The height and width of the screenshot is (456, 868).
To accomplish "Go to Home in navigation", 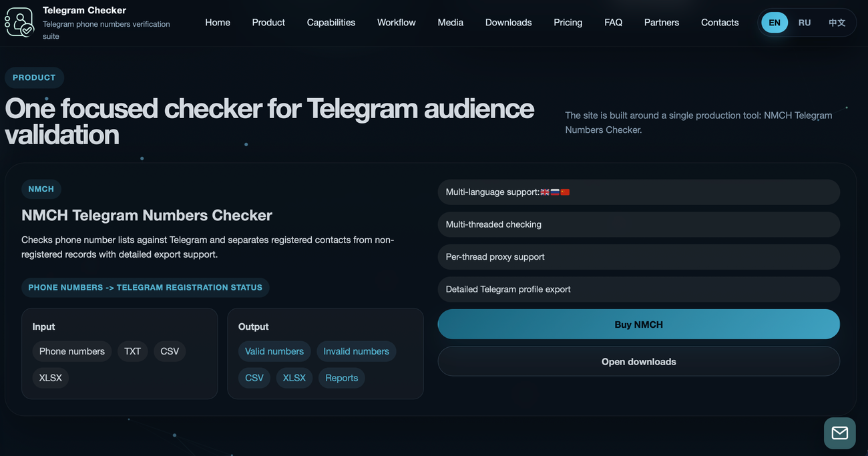I will tap(218, 23).
